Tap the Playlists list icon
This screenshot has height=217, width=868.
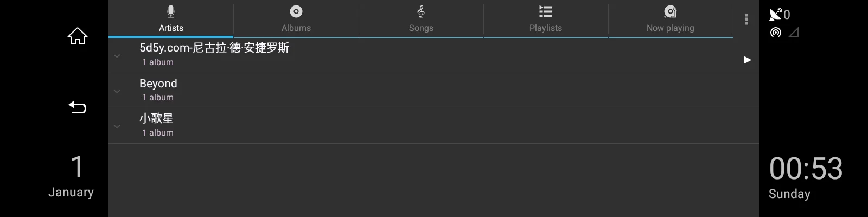(x=546, y=11)
